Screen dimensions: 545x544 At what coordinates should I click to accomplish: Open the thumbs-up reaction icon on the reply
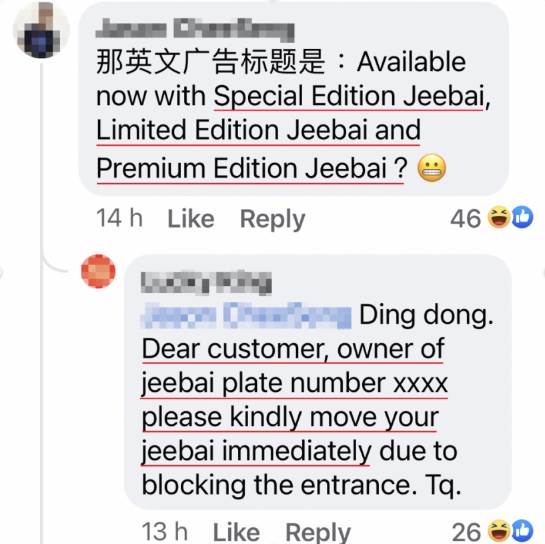(522, 530)
